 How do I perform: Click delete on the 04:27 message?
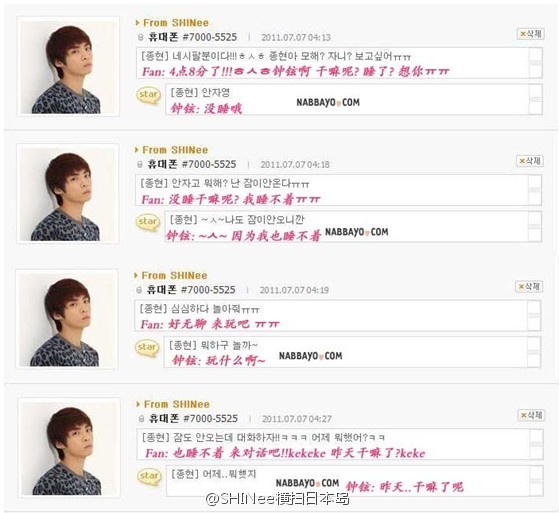[531, 415]
